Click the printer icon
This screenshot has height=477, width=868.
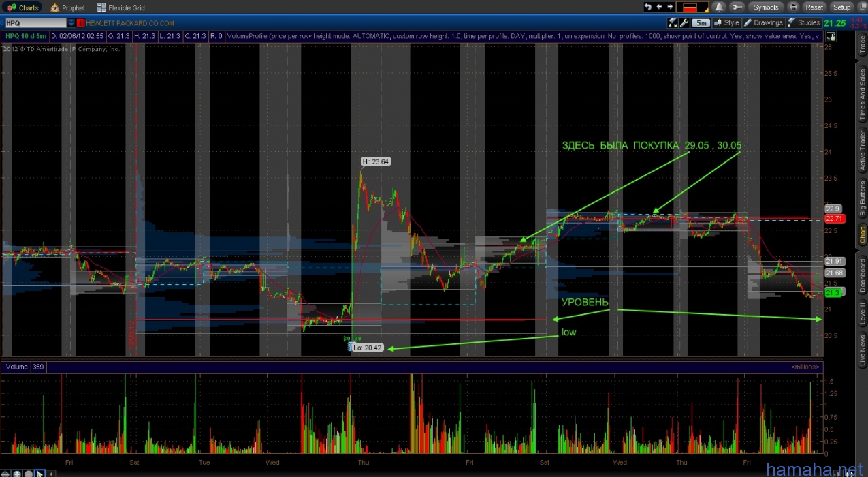tap(793, 7)
